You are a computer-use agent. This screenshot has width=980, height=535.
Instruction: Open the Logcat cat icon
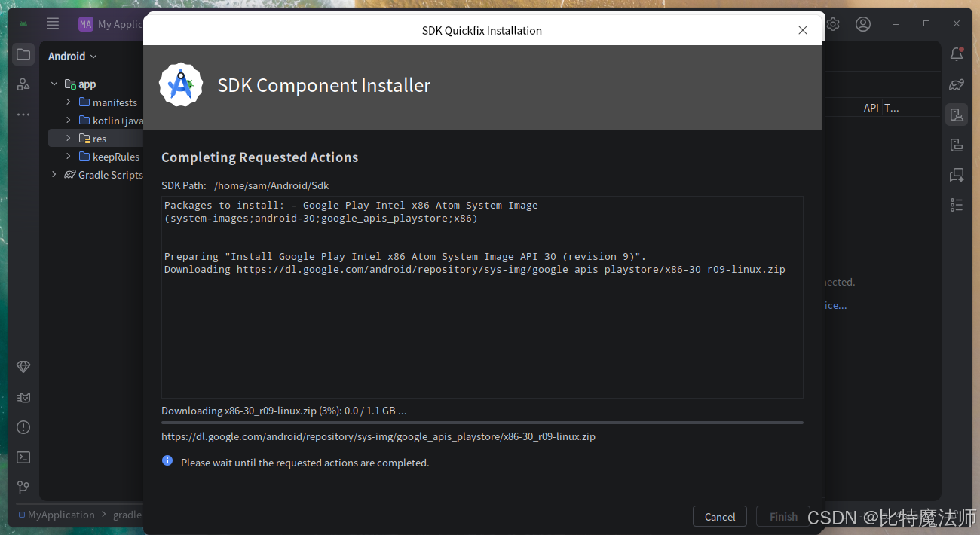(x=23, y=397)
